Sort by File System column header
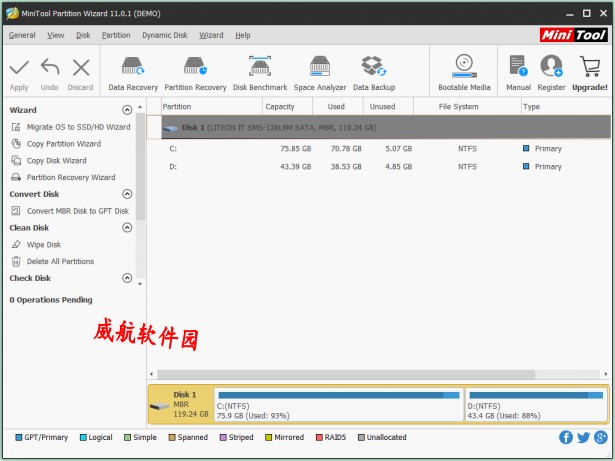This screenshot has height=461, width=615. click(467, 107)
